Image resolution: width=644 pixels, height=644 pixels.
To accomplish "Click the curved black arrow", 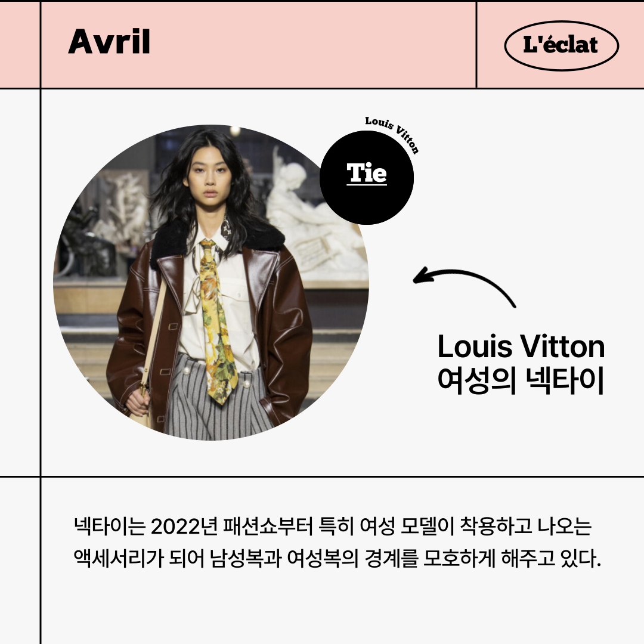I will [464, 286].
